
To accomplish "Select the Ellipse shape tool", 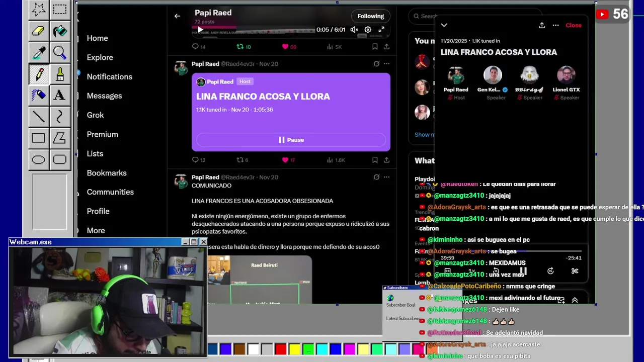I will pos(38,160).
